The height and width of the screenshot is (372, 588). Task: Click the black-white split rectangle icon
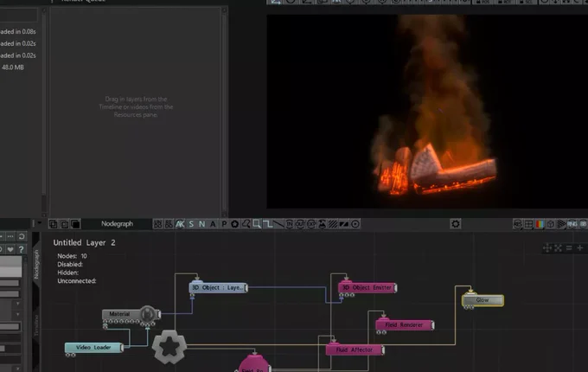[344, 224]
